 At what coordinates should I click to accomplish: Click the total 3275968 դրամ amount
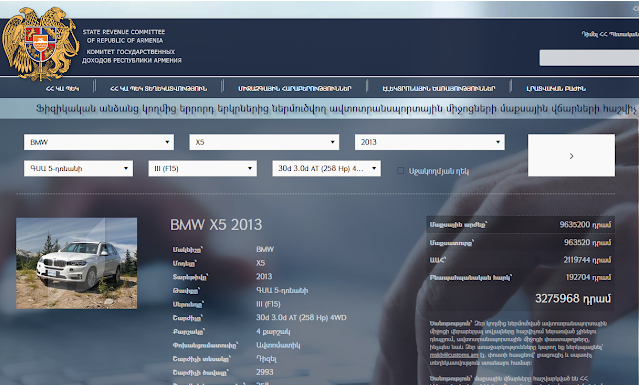573,299
